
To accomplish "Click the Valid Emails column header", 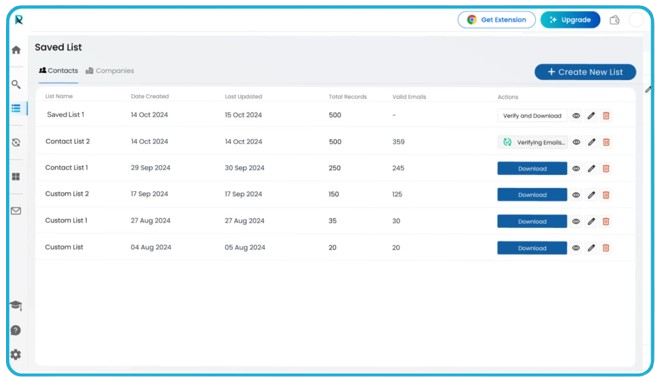I will click(x=409, y=97).
